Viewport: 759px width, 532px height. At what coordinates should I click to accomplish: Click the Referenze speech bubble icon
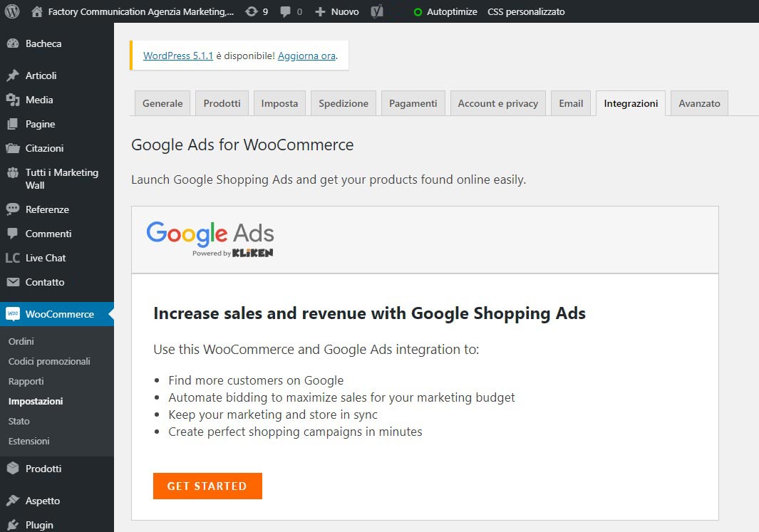pos(13,209)
